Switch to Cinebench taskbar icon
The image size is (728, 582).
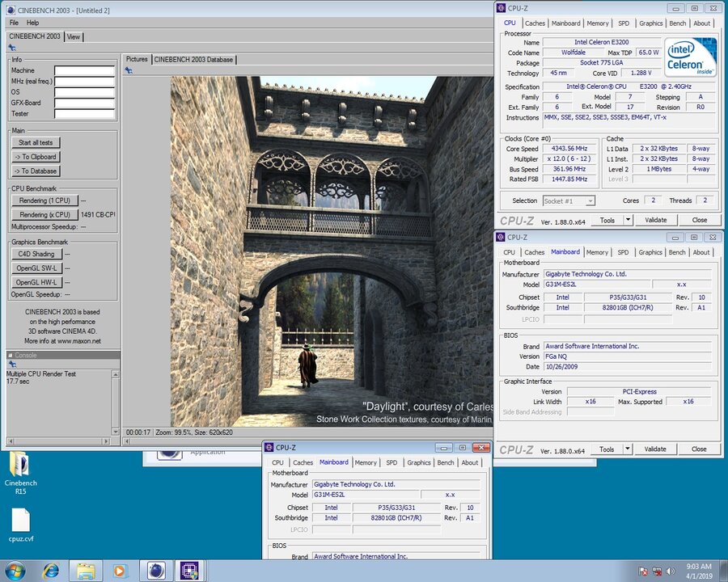(x=156, y=571)
